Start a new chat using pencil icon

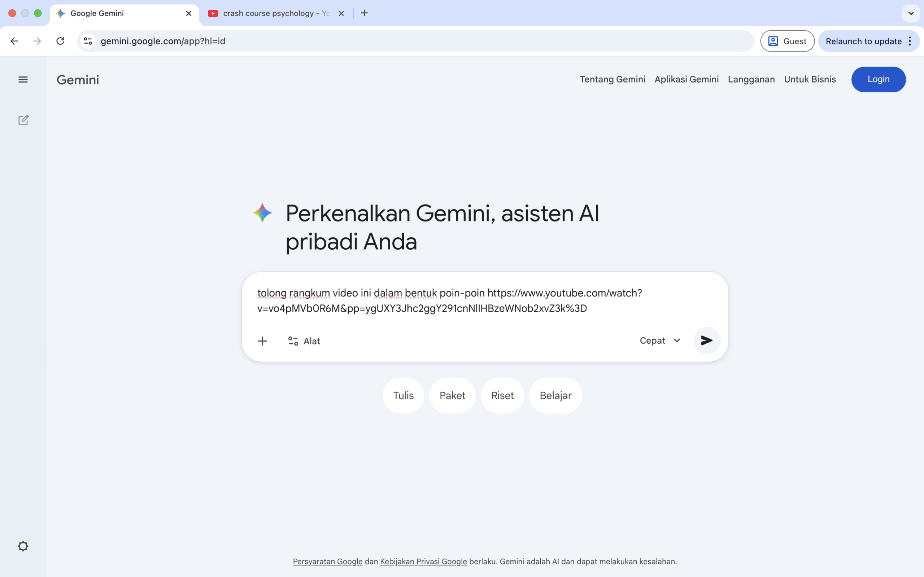(x=23, y=120)
